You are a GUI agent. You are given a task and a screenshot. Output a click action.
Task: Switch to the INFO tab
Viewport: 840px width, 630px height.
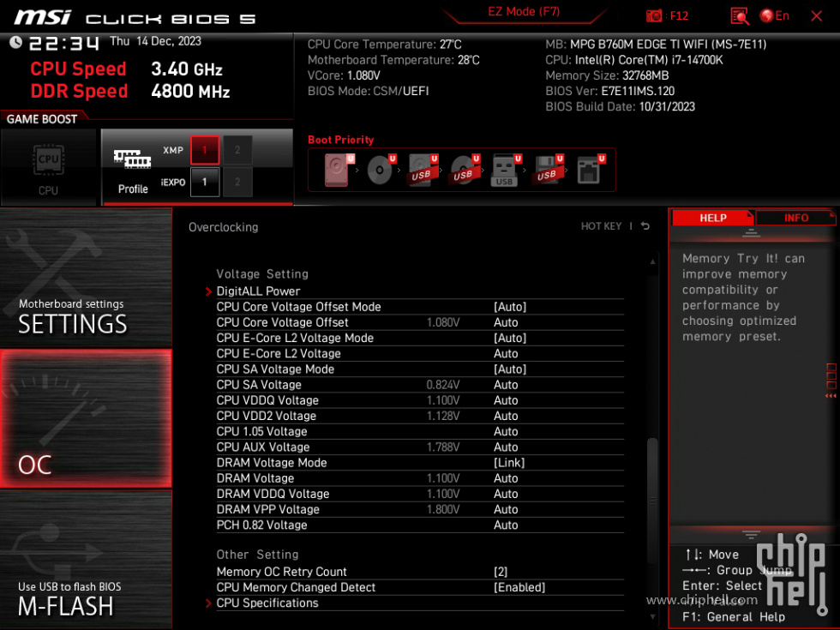[796, 218]
